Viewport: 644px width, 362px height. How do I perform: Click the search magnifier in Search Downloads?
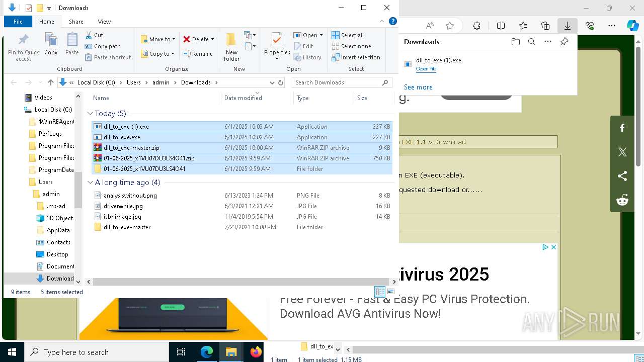[385, 82]
